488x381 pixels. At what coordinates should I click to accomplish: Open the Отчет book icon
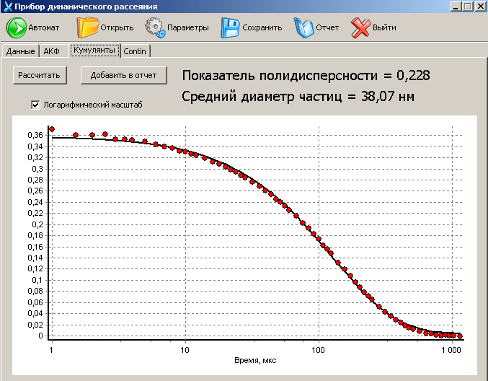coord(304,28)
